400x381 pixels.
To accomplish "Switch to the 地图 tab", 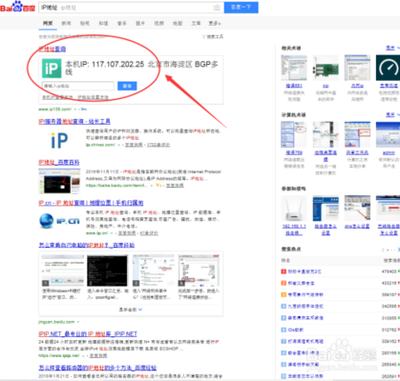I will coord(177,23).
